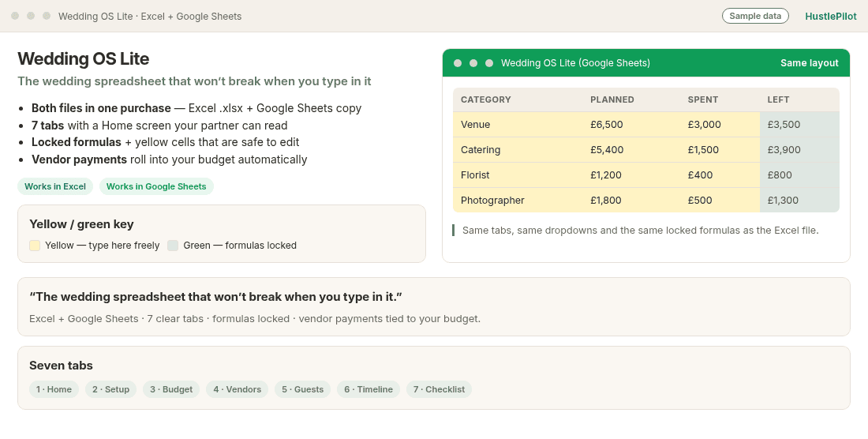Click the £1,800 planned cell
Image resolution: width=868 pixels, height=439 pixels.
point(631,200)
